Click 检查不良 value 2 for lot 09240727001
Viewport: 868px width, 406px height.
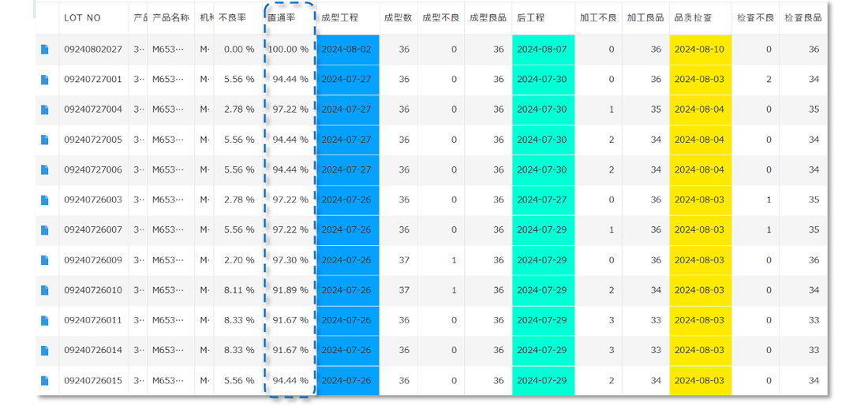(x=756, y=80)
